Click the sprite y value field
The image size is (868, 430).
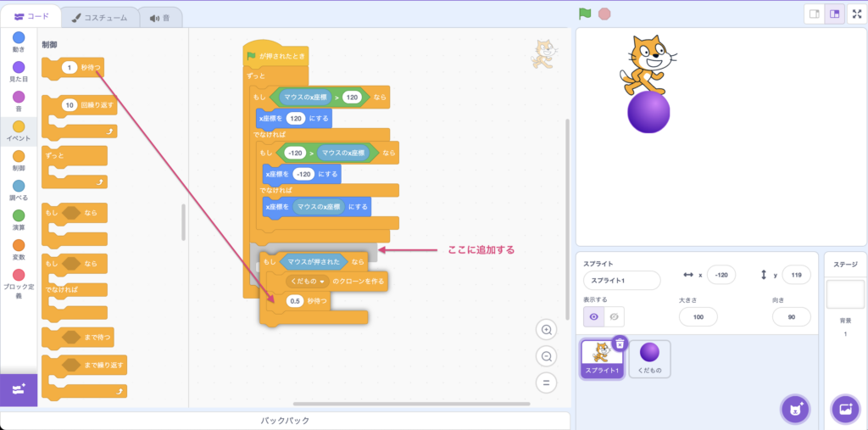[x=797, y=275]
